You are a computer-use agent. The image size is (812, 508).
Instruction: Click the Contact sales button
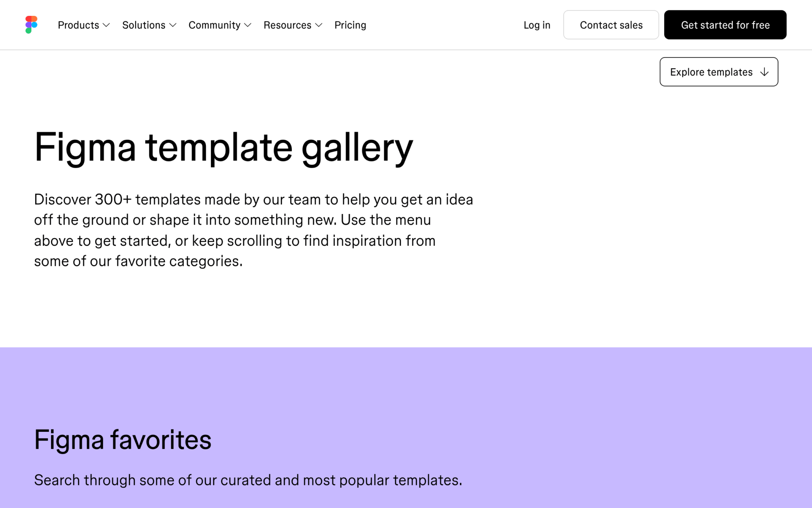pos(611,25)
